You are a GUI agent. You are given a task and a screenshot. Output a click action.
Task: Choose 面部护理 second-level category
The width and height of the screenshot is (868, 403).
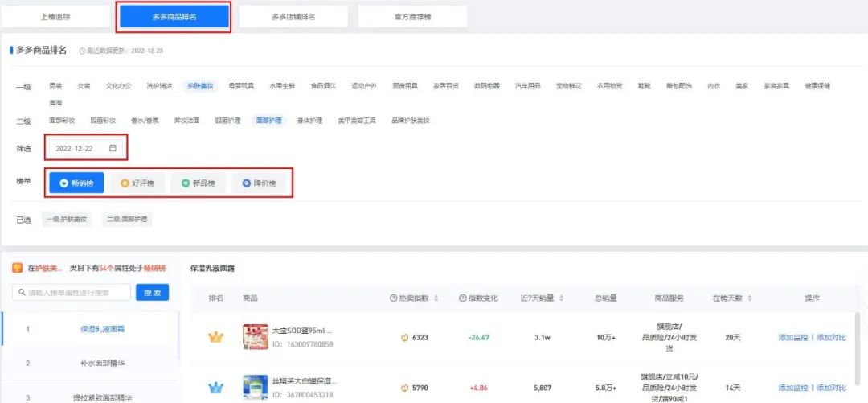[x=268, y=121]
